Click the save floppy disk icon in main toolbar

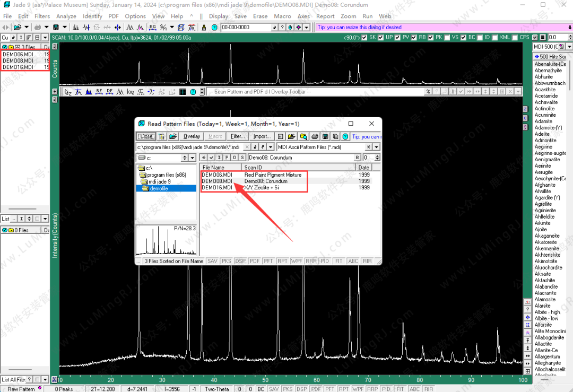(56, 27)
